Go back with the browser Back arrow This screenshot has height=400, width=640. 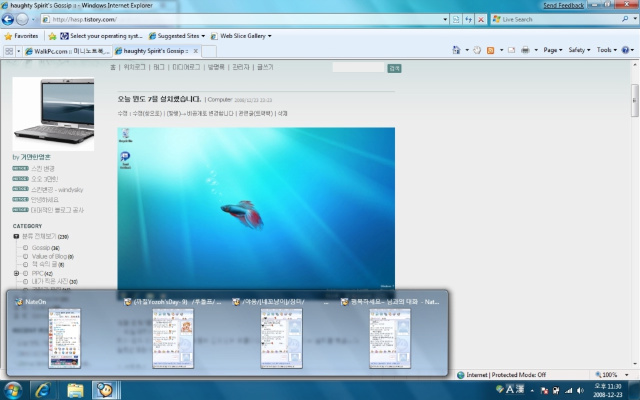click(x=7, y=19)
